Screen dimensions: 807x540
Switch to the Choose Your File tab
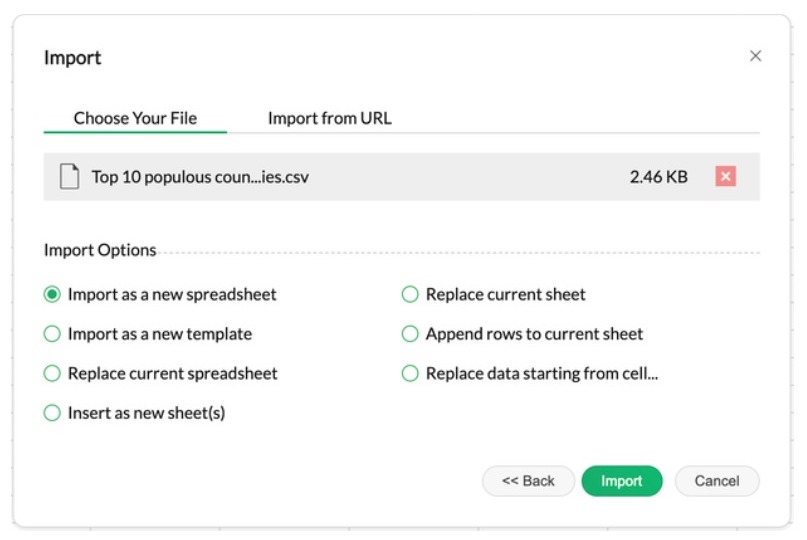point(135,118)
